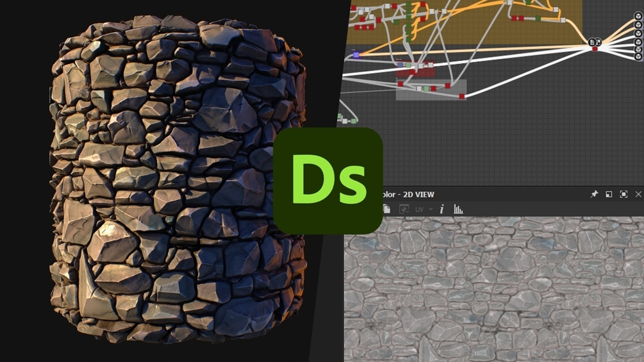This screenshot has height=362, width=644.
Task: Select rightmost red node in the grey frame
Action: [x=461, y=97]
